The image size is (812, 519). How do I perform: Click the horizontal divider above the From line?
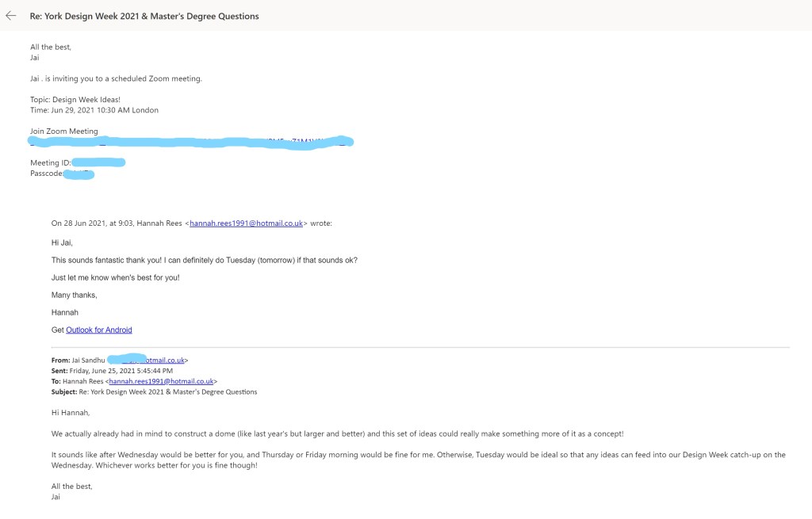point(420,347)
